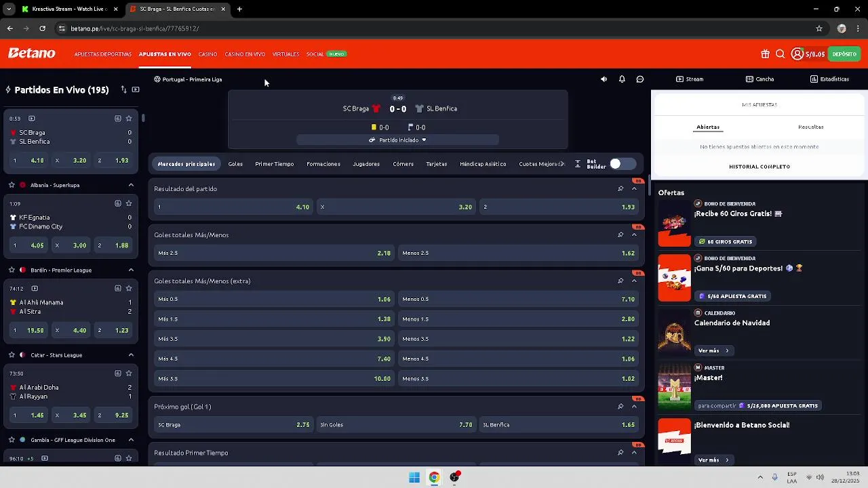Image resolution: width=868 pixels, height=488 pixels.
Task: Switch to the Stream view tab
Action: click(x=690, y=79)
